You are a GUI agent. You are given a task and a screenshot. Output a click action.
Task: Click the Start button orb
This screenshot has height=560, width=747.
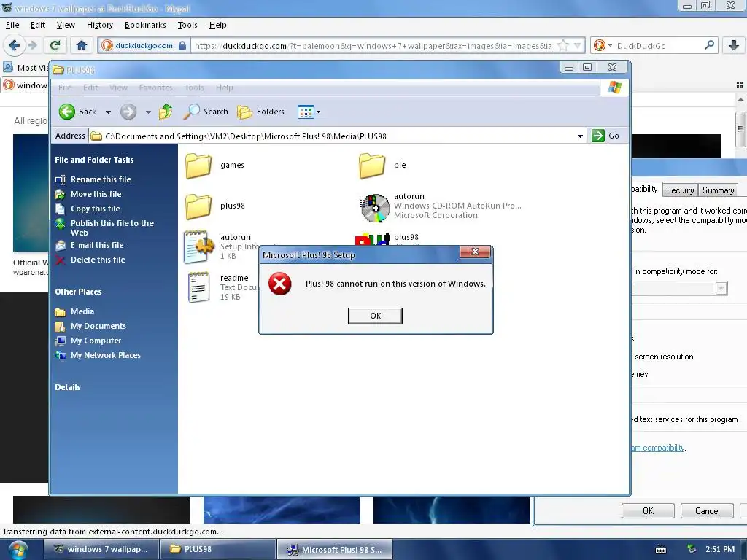click(18, 550)
